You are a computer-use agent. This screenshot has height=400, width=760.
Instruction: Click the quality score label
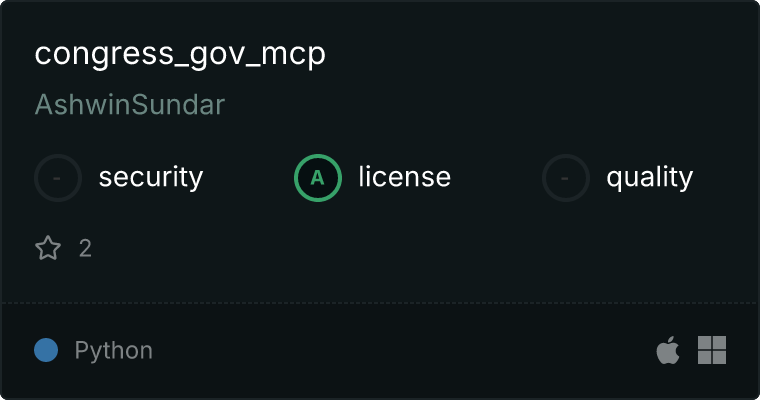pos(649,177)
